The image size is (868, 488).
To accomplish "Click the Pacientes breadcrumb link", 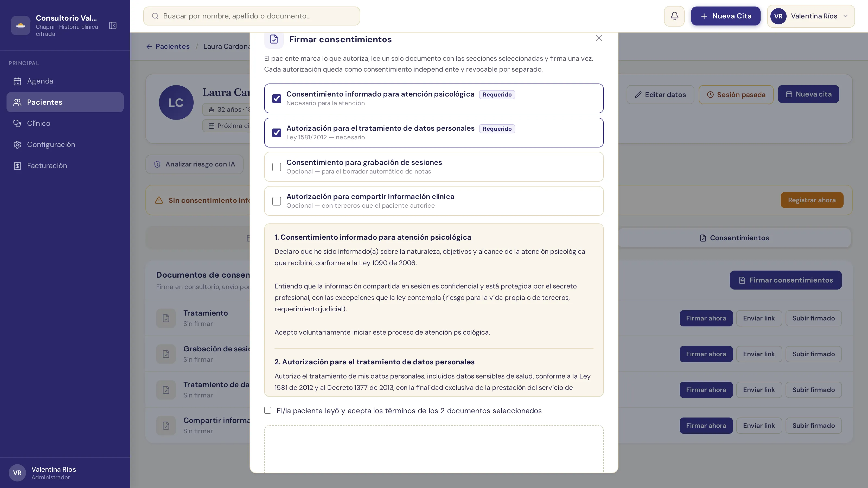I will pos(173,46).
